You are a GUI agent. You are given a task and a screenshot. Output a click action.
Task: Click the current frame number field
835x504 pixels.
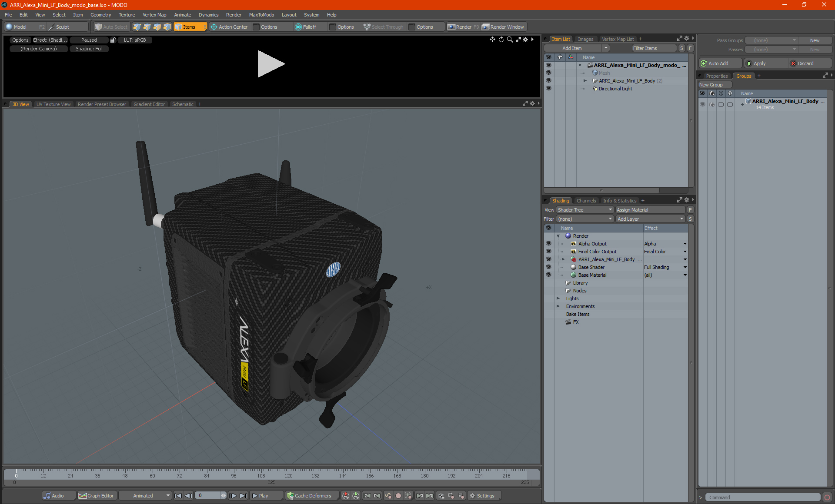tap(209, 496)
